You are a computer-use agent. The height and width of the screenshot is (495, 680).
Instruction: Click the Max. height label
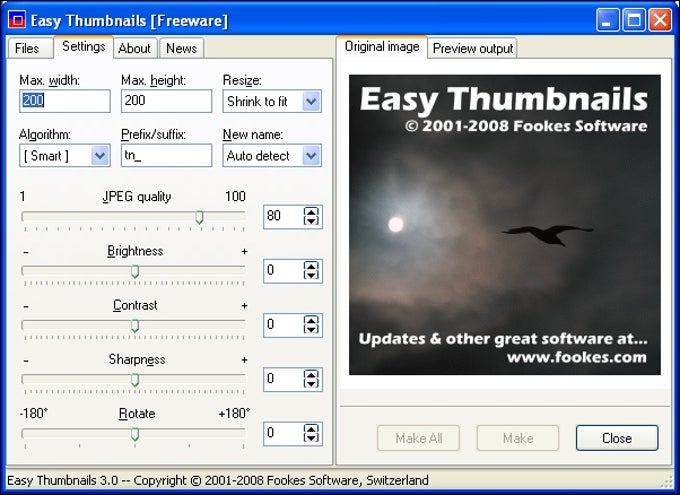click(x=154, y=80)
